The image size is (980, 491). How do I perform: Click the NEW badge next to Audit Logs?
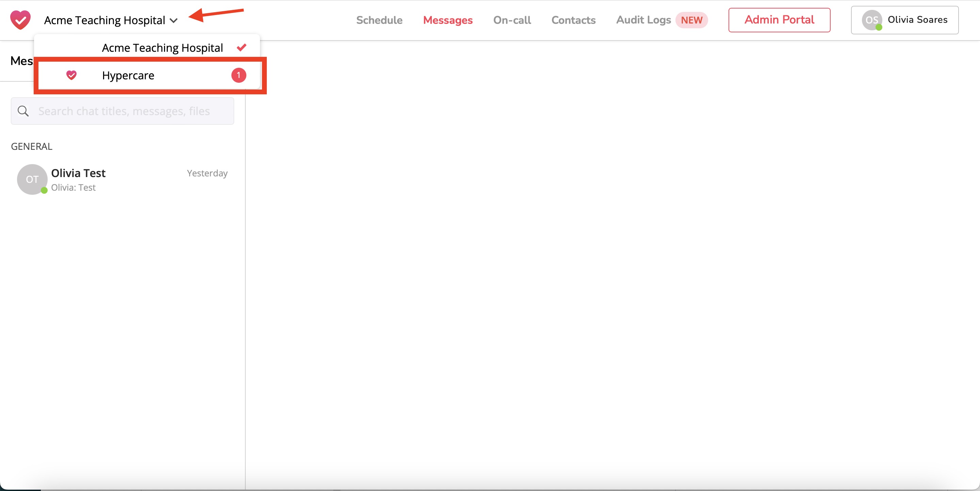[x=691, y=20]
